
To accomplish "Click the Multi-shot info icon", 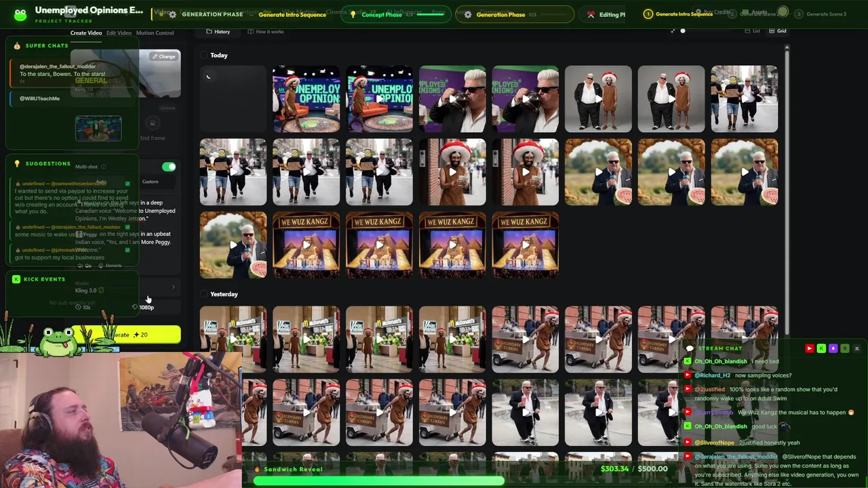I will (x=103, y=167).
